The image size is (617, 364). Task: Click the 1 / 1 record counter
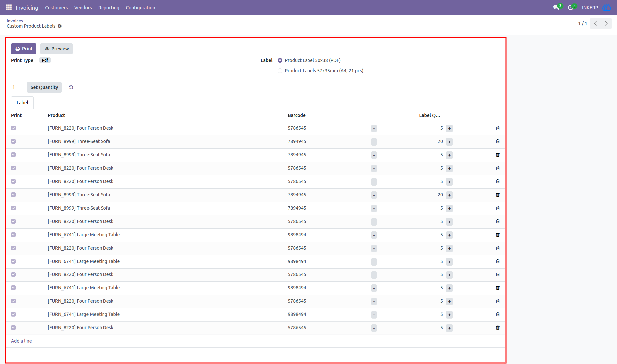point(582,23)
